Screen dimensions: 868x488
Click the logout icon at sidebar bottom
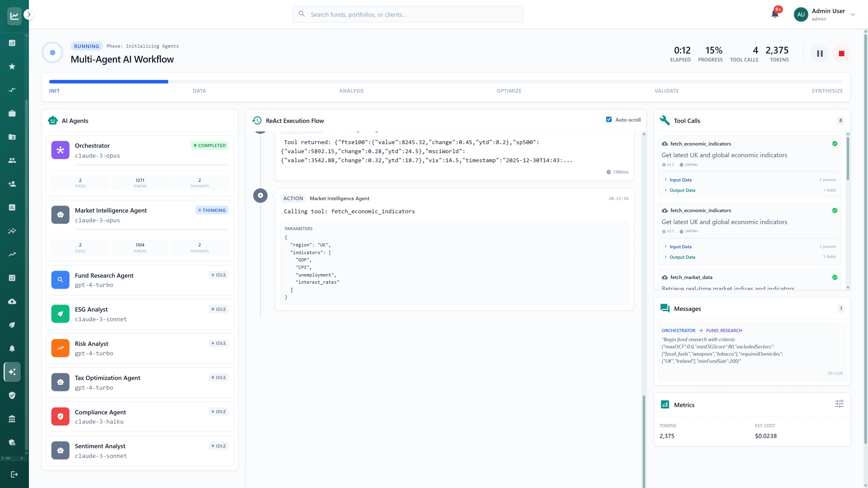coord(14,474)
